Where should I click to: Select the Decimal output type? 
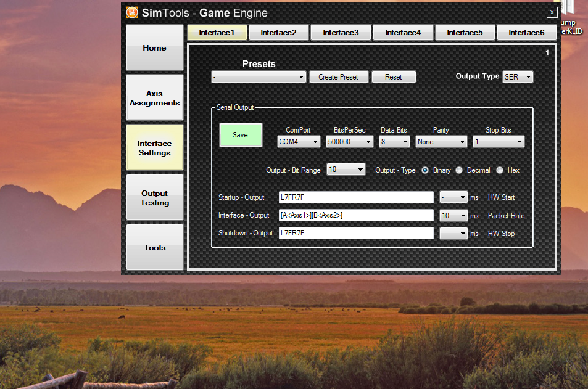pos(459,170)
